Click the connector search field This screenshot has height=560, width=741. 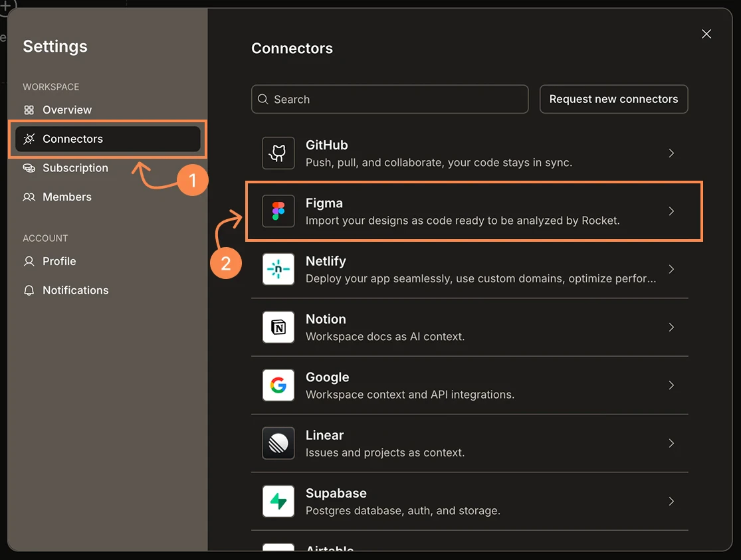389,99
